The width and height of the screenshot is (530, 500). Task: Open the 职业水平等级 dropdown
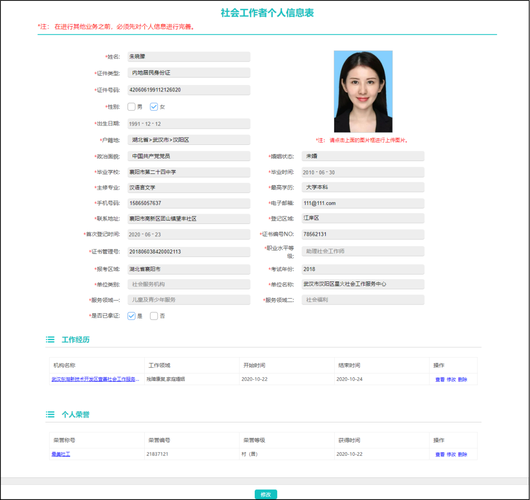363,251
